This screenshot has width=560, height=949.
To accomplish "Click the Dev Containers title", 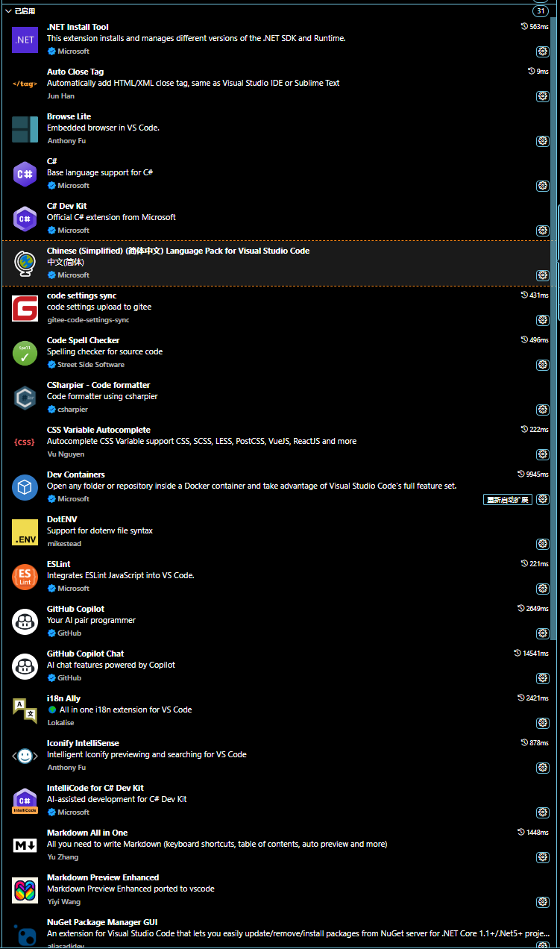I will [x=76, y=474].
